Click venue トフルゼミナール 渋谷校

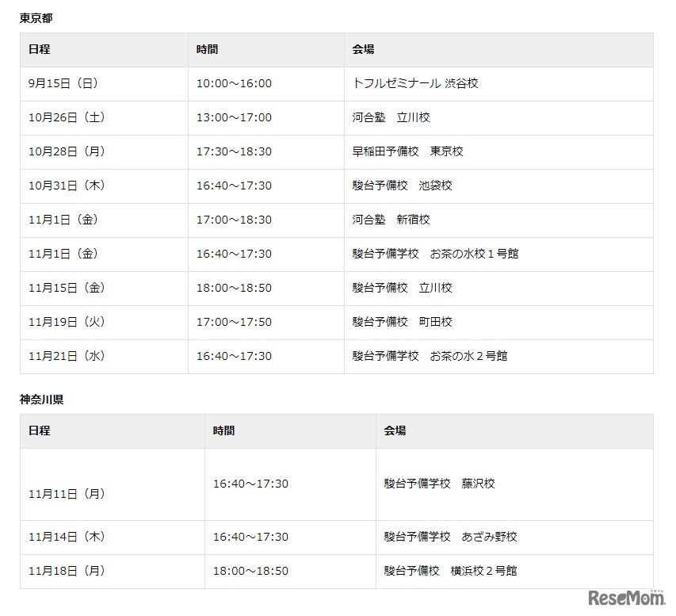click(415, 83)
